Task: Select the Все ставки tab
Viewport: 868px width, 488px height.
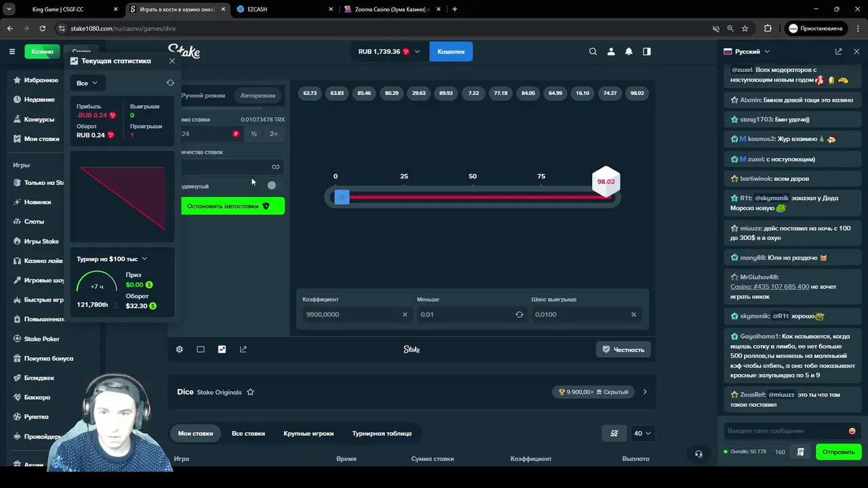Action: pos(248,433)
